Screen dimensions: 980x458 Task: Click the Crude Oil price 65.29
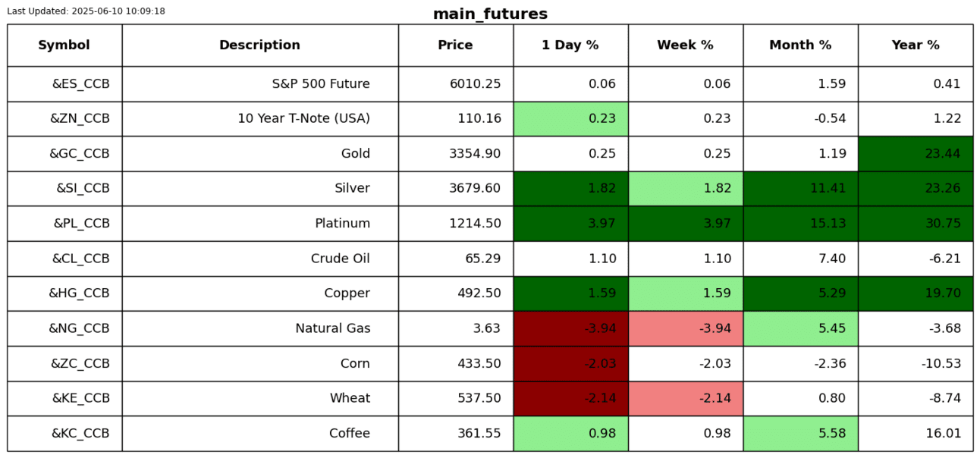tap(482, 259)
